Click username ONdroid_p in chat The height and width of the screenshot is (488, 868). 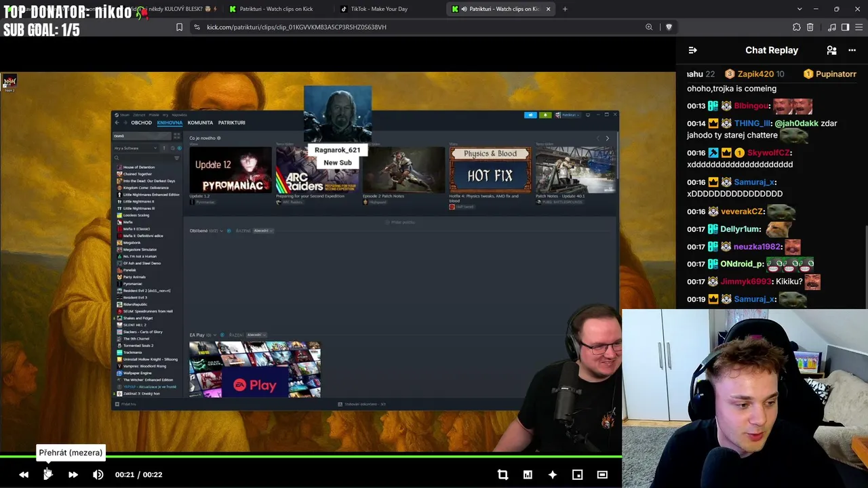pos(742,264)
